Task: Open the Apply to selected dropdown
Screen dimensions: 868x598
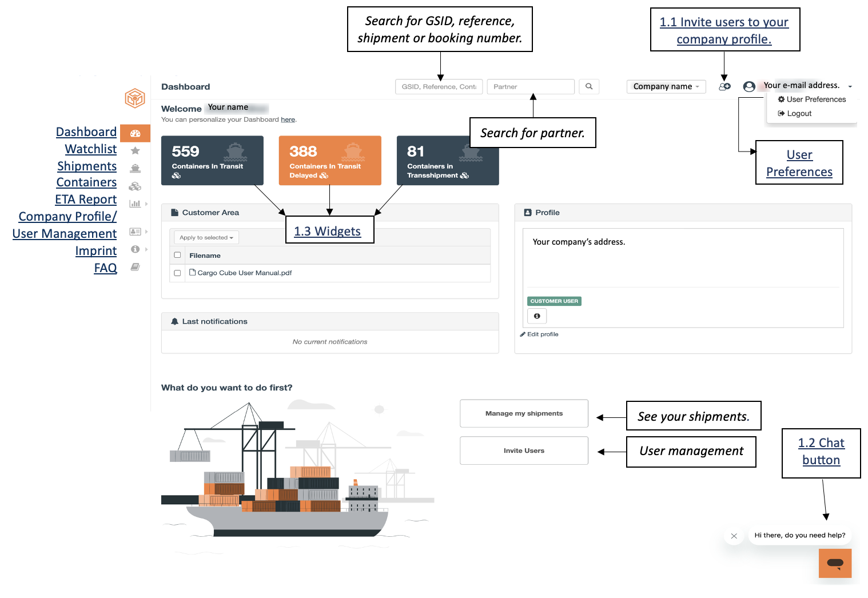Action: coord(206,237)
